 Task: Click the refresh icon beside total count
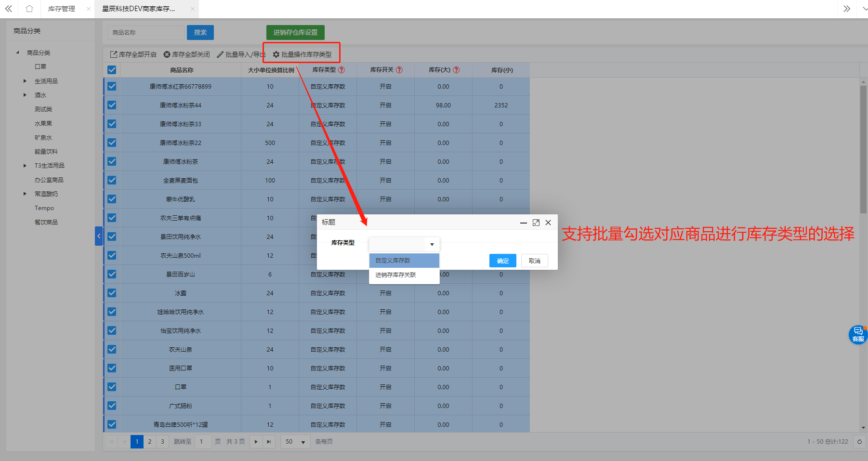[x=859, y=442]
